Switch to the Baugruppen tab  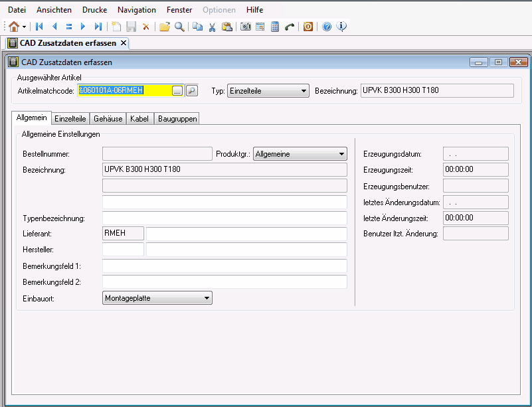(177, 119)
